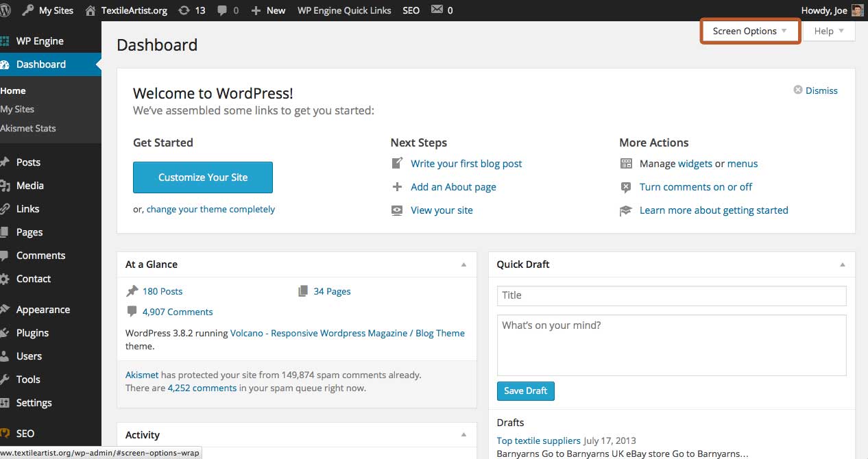Collapse the Activity widget using its arrow

pyautogui.click(x=463, y=435)
